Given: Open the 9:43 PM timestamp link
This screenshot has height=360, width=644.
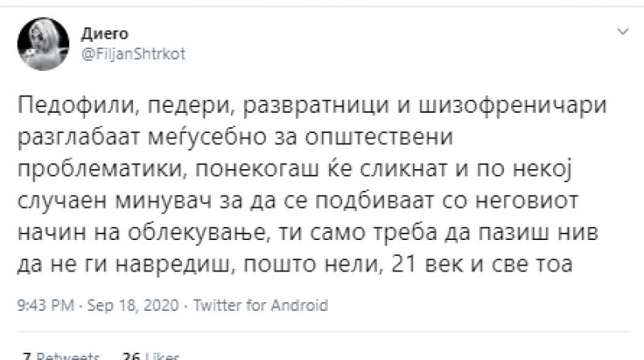Looking at the screenshot, I should (39, 305).
